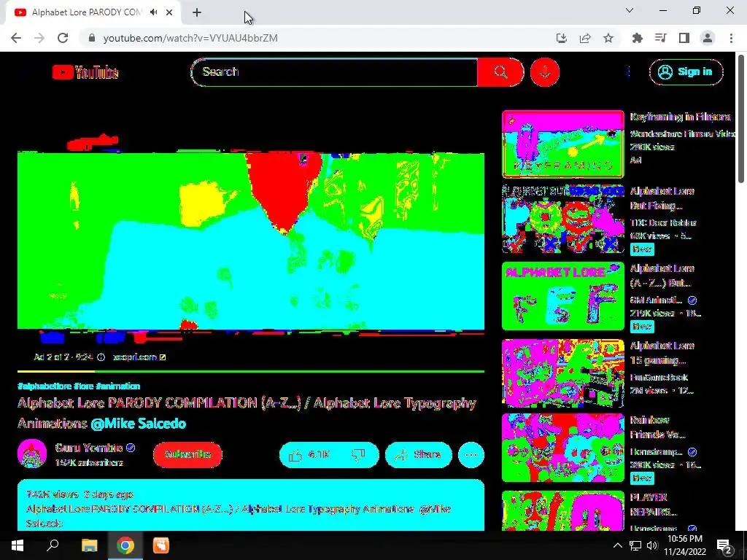Toggle the browser side panel icon
This screenshot has width=747, height=560.
684,38
